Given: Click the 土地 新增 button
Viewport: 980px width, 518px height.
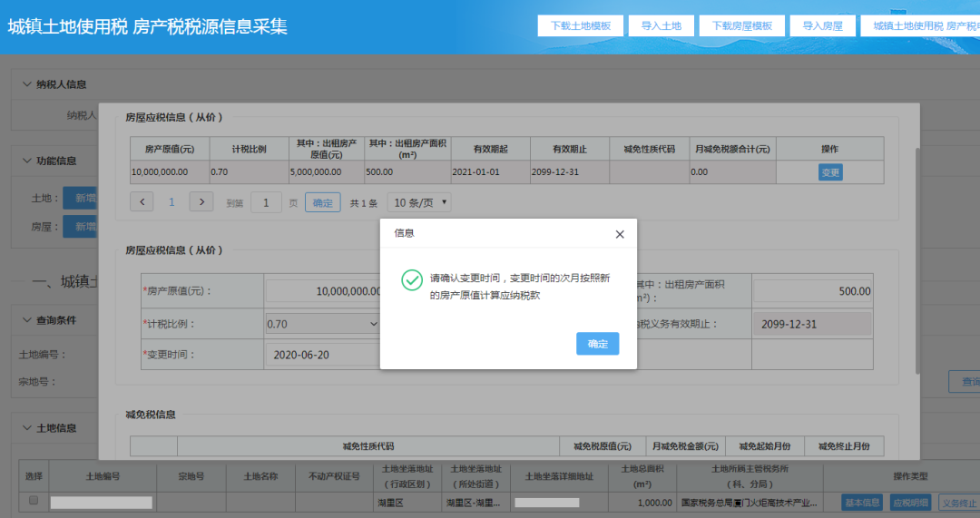Looking at the screenshot, I should pos(81,198).
